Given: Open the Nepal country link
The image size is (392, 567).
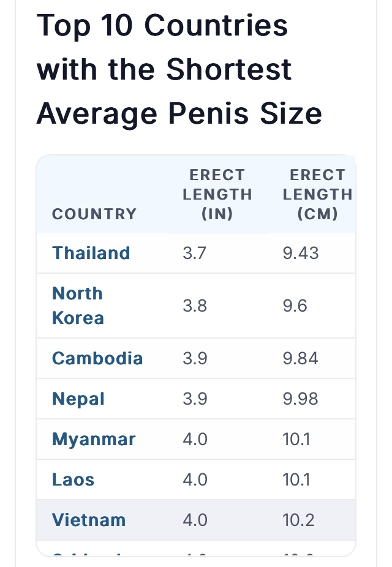Looking at the screenshot, I should (x=78, y=399).
